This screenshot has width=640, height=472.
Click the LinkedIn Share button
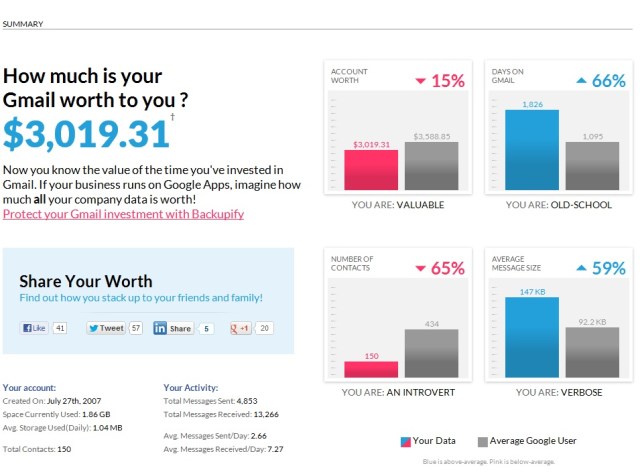[x=173, y=328]
